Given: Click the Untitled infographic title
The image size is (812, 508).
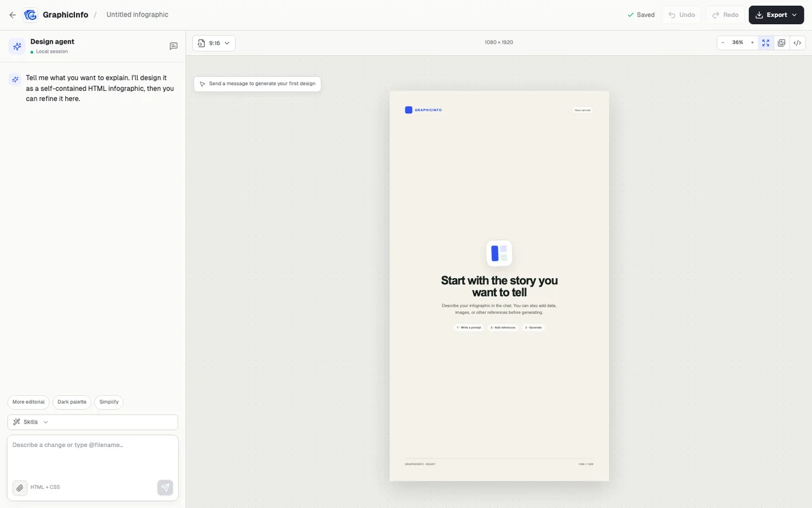Looking at the screenshot, I should coord(138,15).
